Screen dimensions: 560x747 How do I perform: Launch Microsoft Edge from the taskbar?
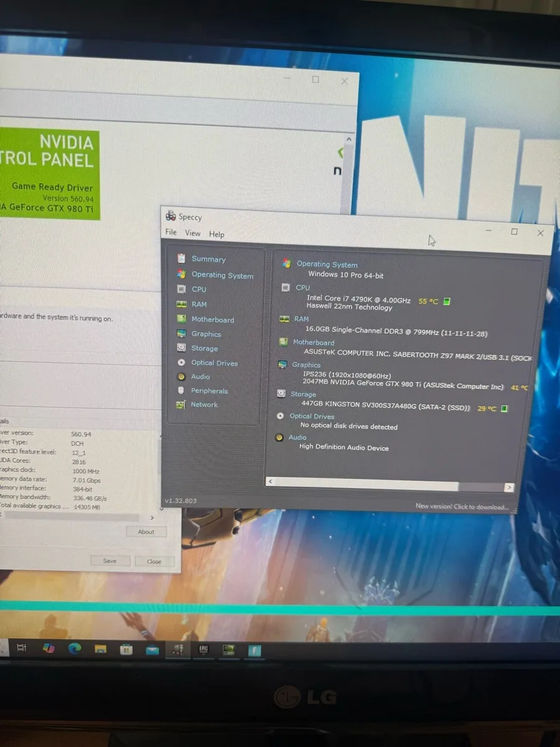(75, 649)
